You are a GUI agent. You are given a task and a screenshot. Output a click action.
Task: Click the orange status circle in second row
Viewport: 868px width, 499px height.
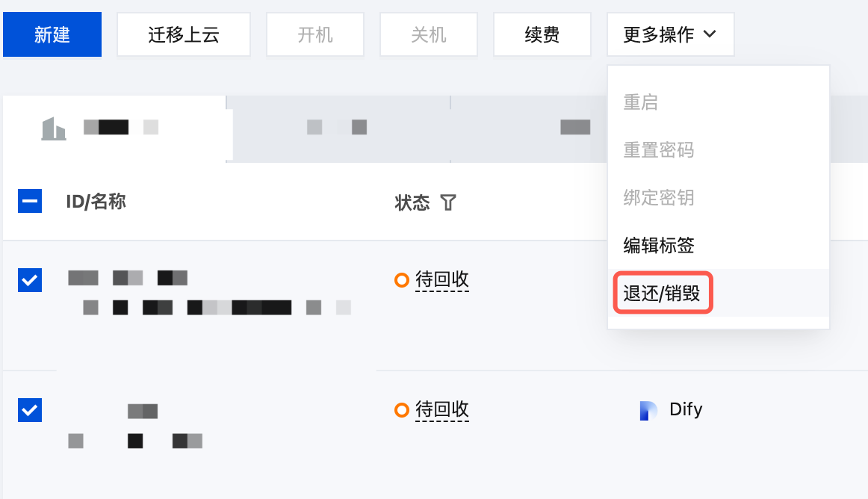click(x=401, y=410)
